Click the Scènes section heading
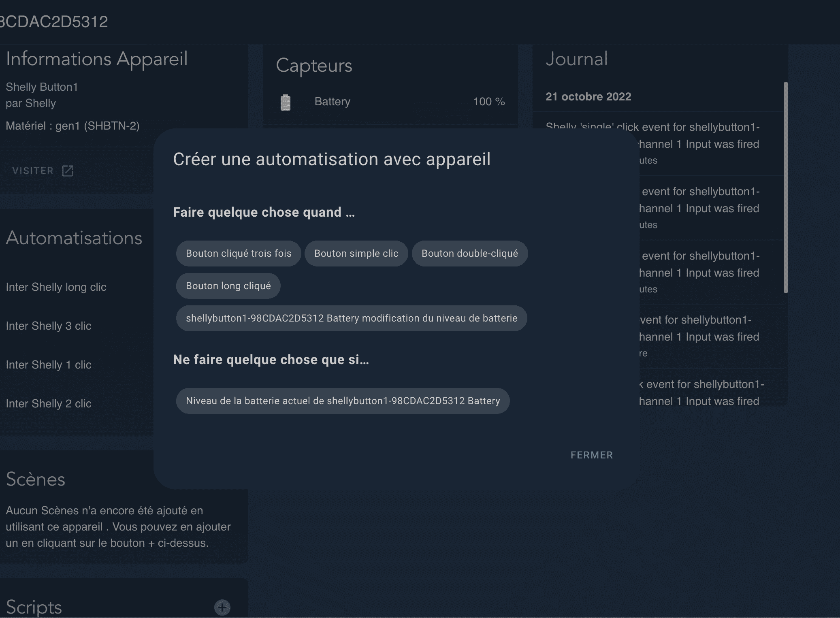This screenshot has width=840, height=618. tap(35, 479)
